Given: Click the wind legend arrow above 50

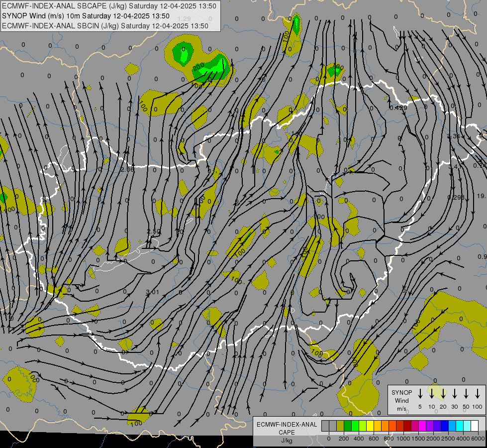Looking at the screenshot, I should pos(466,393).
